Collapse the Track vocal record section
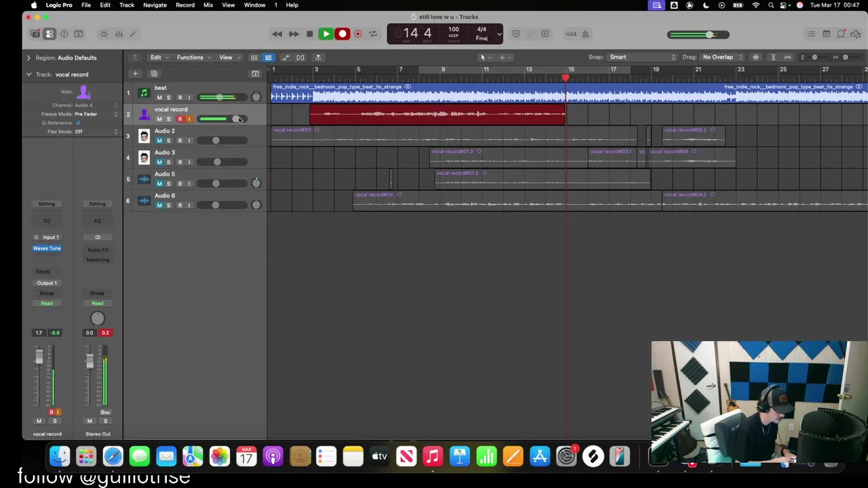Screen dimensions: 868x488 (28, 75)
